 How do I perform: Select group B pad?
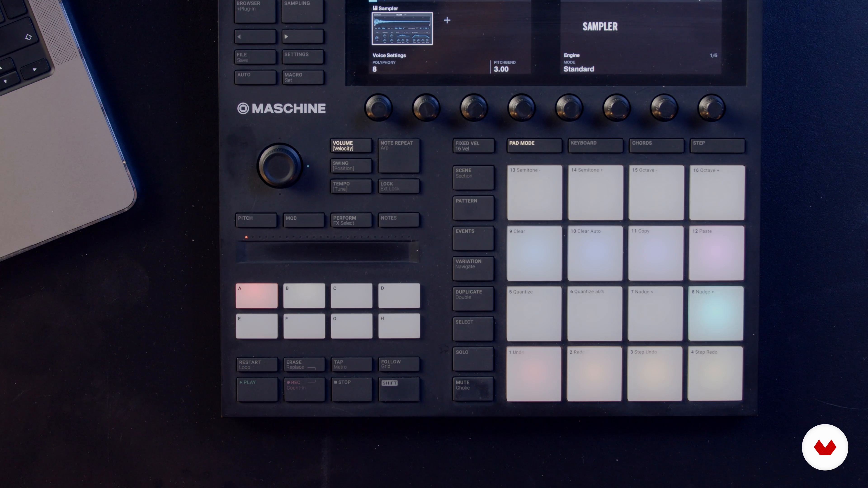tap(304, 296)
